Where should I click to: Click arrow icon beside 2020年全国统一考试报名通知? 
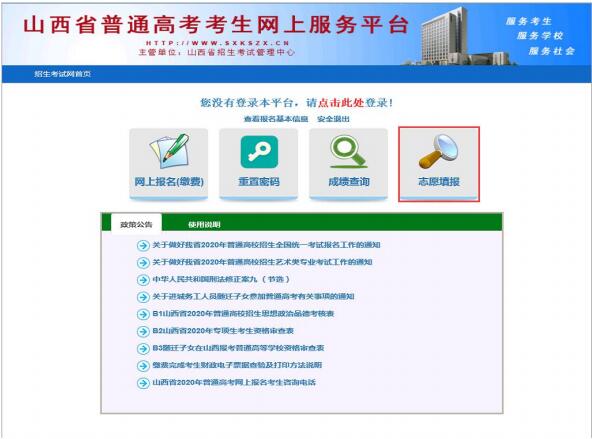pyautogui.click(x=143, y=245)
